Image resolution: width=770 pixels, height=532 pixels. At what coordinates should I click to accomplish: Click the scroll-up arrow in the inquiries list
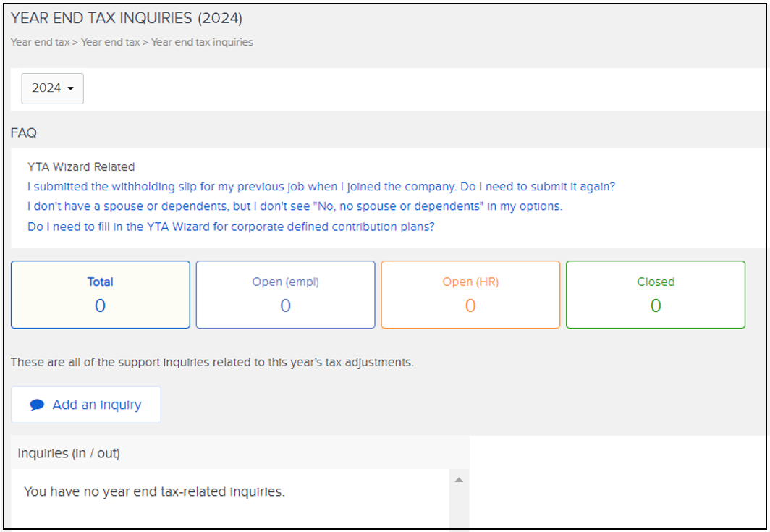tap(458, 480)
